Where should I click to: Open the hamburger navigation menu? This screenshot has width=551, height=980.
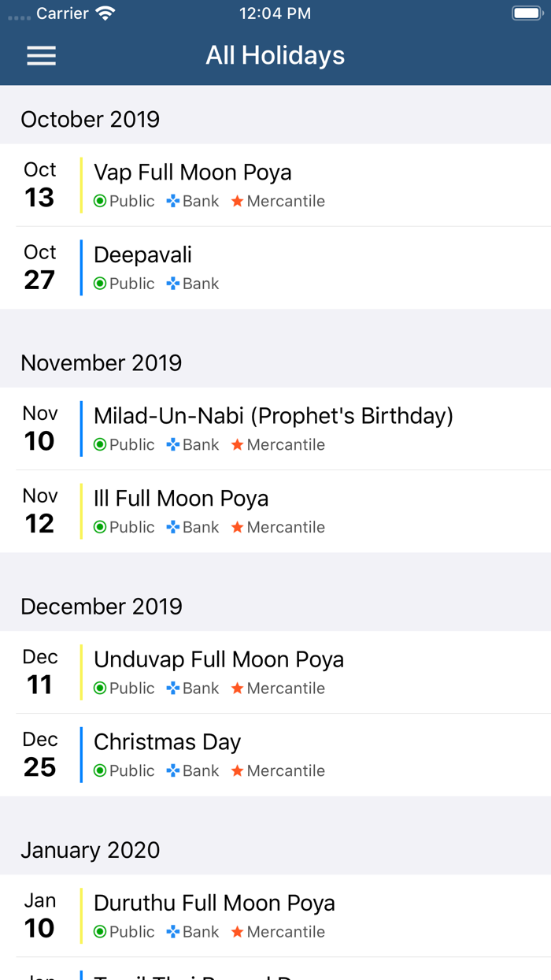tap(41, 55)
